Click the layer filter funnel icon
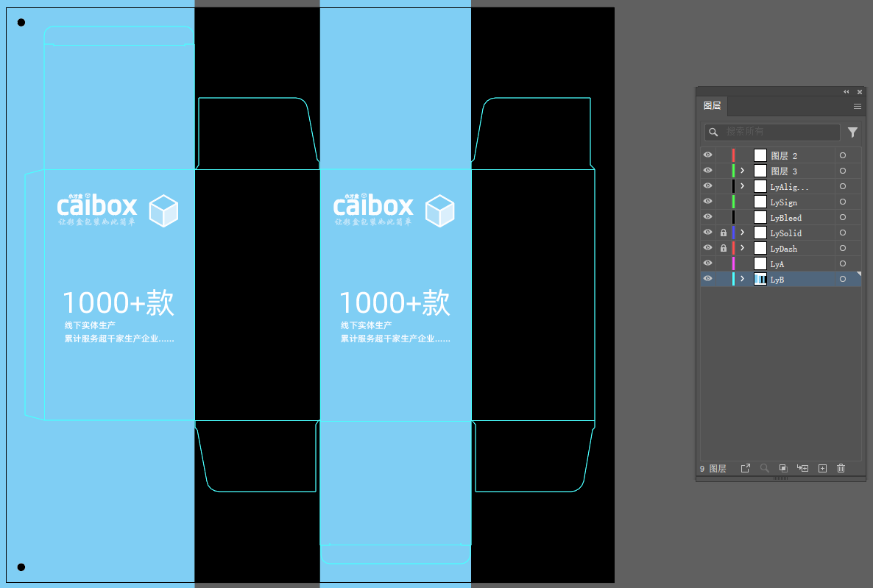 tap(852, 132)
